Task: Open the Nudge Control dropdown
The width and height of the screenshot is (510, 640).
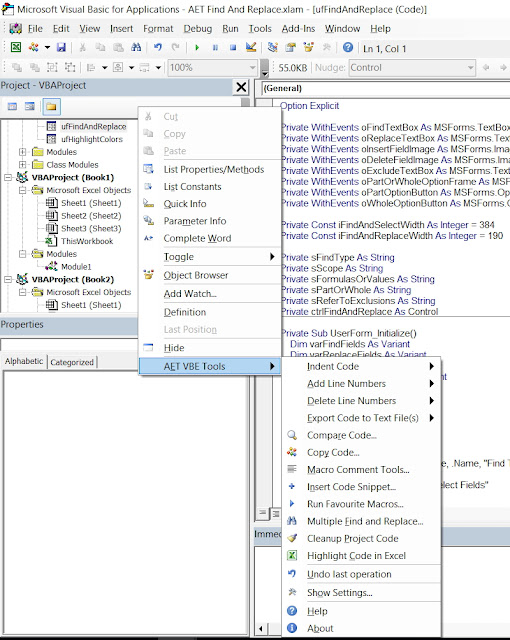Action: point(471,68)
